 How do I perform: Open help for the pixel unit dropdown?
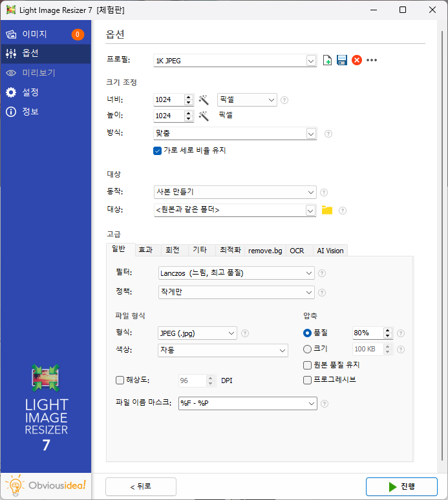284,100
